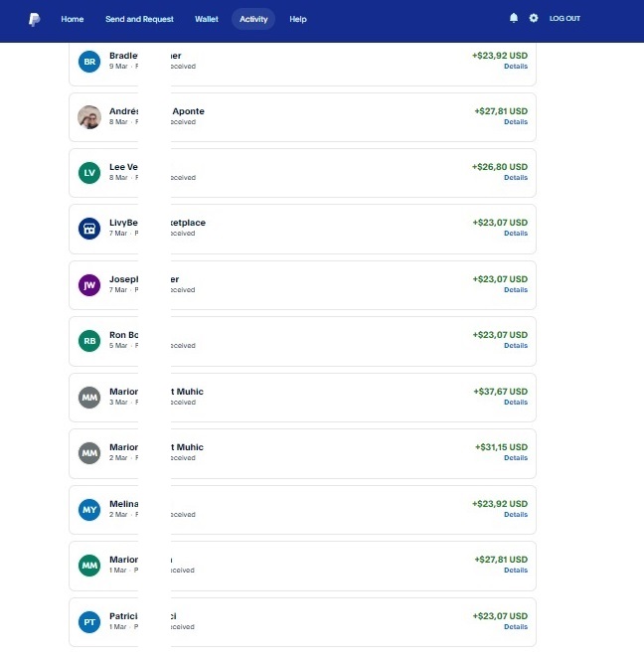Click the LOG OUT link
The width and height of the screenshot is (644, 658).
(x=564, y=19)
